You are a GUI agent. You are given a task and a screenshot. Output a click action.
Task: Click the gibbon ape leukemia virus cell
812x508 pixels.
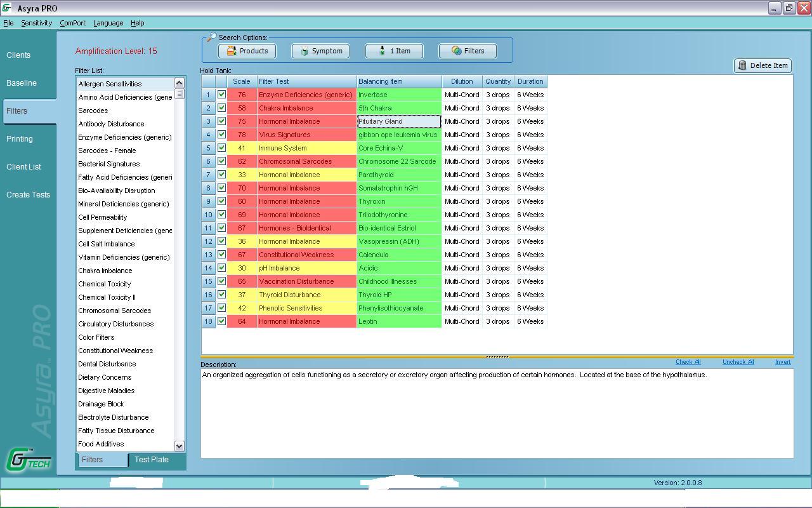pos(399,135)
